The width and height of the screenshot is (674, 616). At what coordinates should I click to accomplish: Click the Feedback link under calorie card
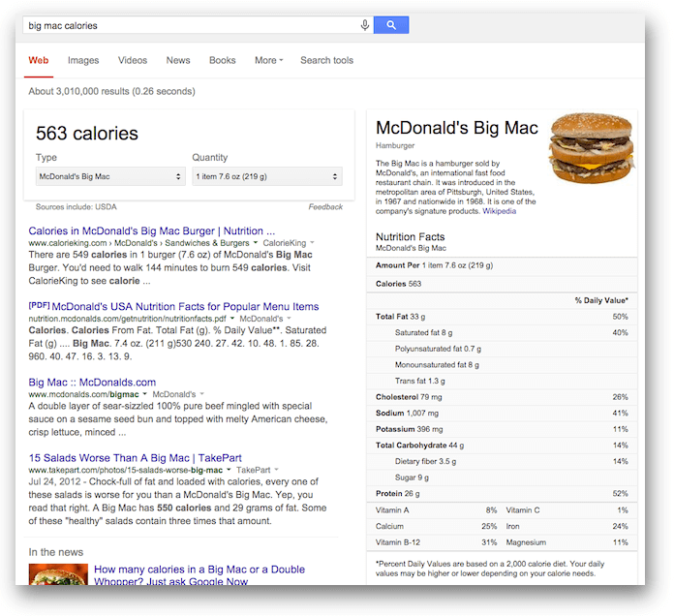(325, 206)
